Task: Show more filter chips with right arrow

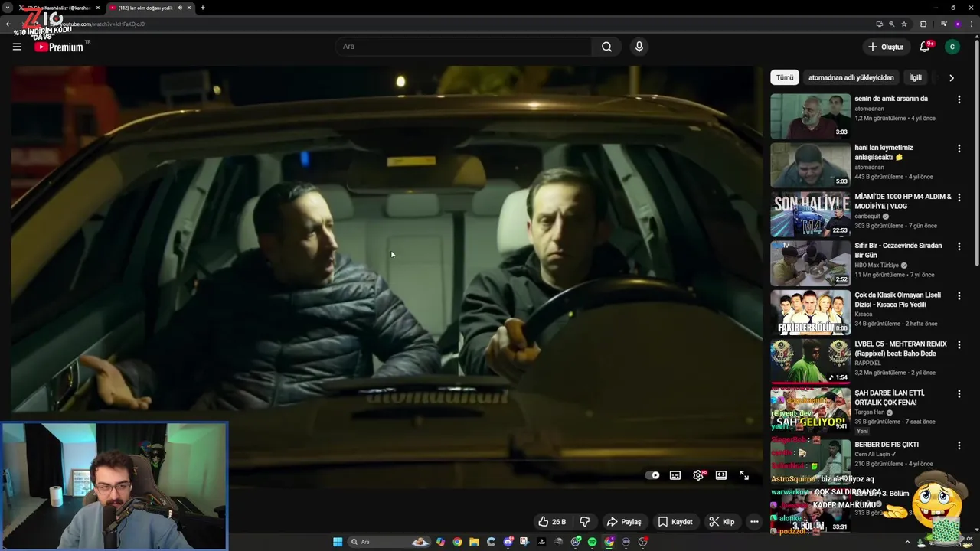Action: click(952, 77)
